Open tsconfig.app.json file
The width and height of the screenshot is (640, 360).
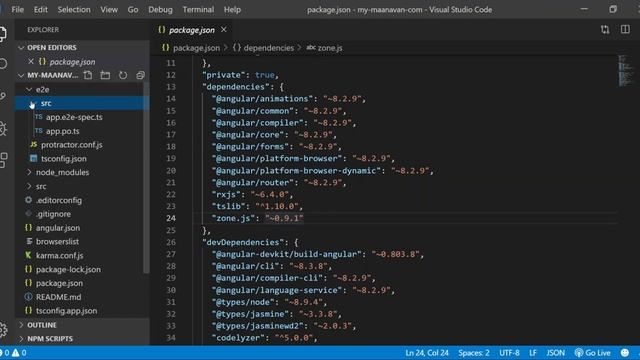(x=66, y=311)
